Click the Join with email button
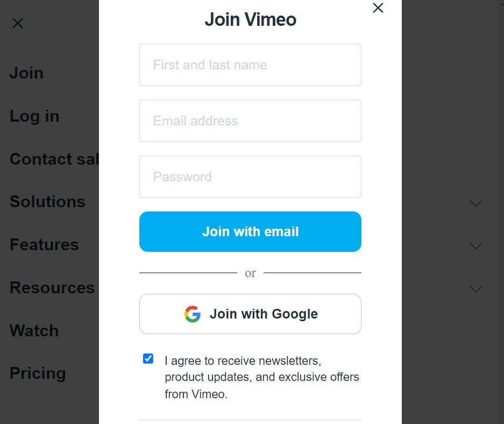Viewport: 504px width, 424px height. pos(251,231)
